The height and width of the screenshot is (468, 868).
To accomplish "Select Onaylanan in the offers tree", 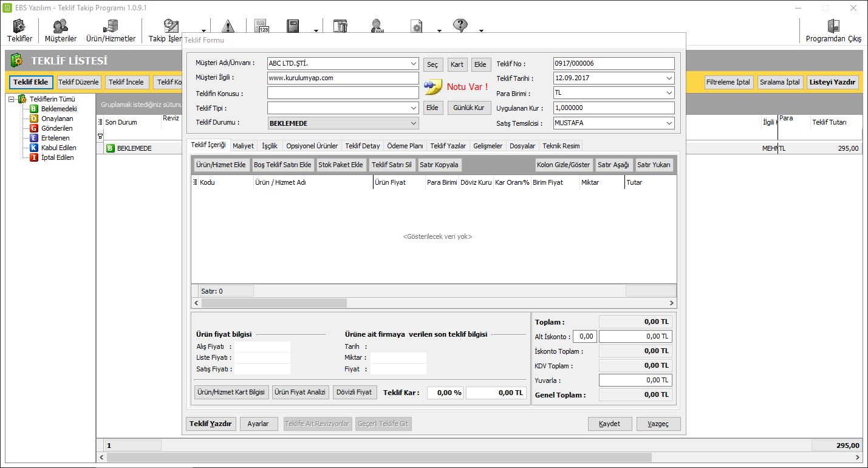I will point(57,119).
